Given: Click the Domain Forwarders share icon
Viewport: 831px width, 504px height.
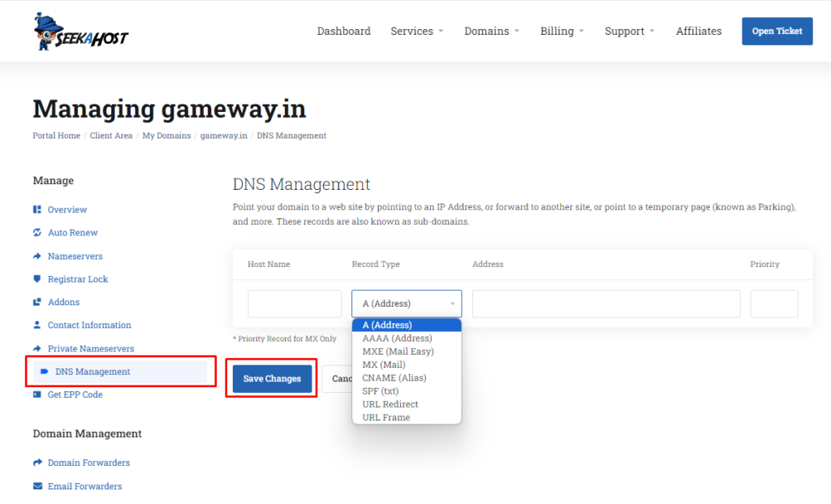Looking at the screenshot, I should click(37, 463).
